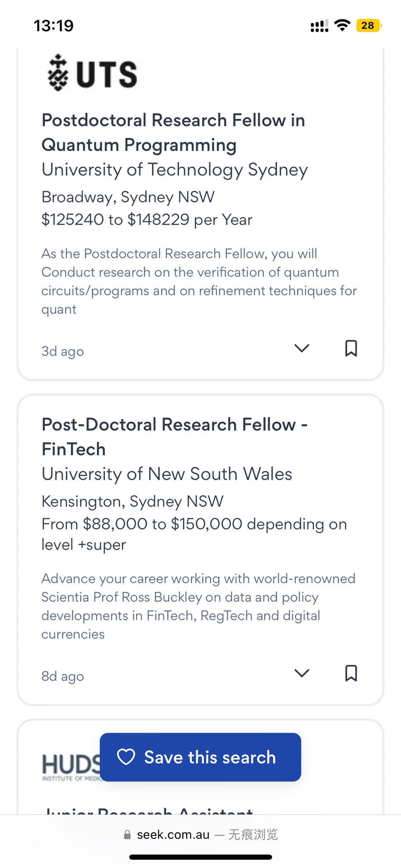Tap the Wi-Fi icon in status bar
The width and height of the screenshot is (401, 868).
tap(343, 25)
